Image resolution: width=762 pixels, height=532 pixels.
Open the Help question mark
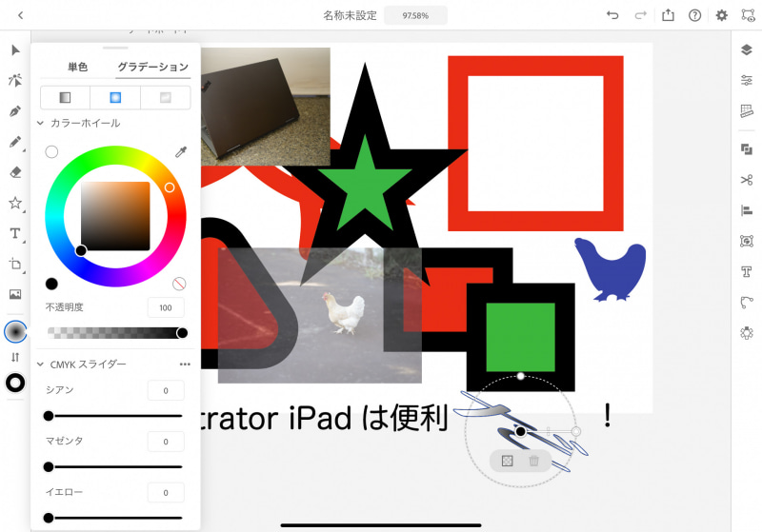[695, 15]
